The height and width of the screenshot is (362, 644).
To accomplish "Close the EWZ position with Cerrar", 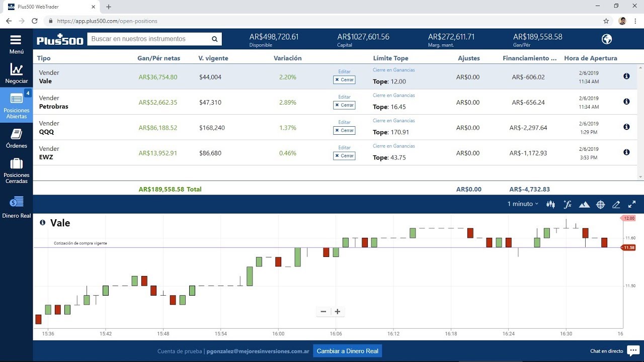I will click(344, 156).
